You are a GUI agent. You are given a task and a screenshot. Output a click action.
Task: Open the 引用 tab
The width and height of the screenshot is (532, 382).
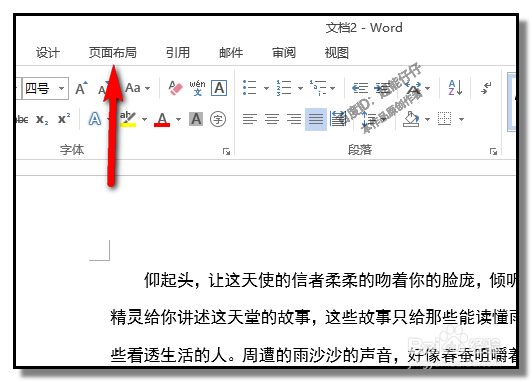pos(178,53)
